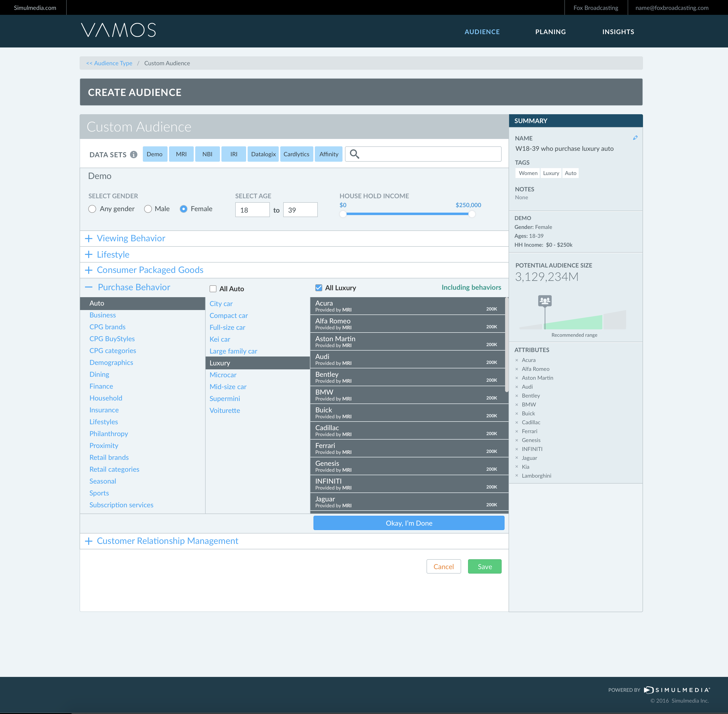Click the audience people marker icon

pos(545,301)
